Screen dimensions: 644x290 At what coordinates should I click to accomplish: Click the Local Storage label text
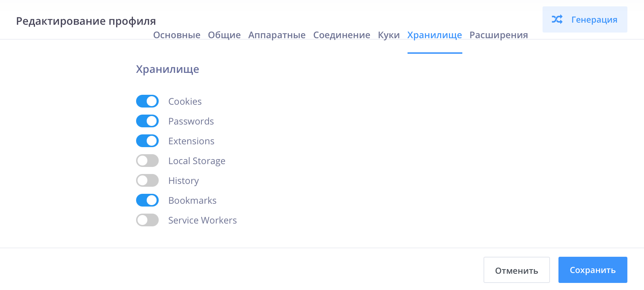(x=197, y=161)
